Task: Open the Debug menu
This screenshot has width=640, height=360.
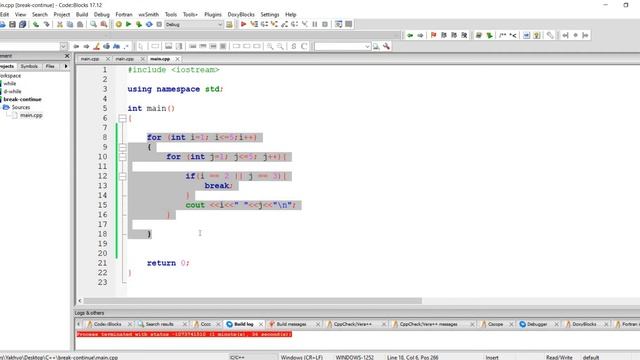Action: point(102,14)
